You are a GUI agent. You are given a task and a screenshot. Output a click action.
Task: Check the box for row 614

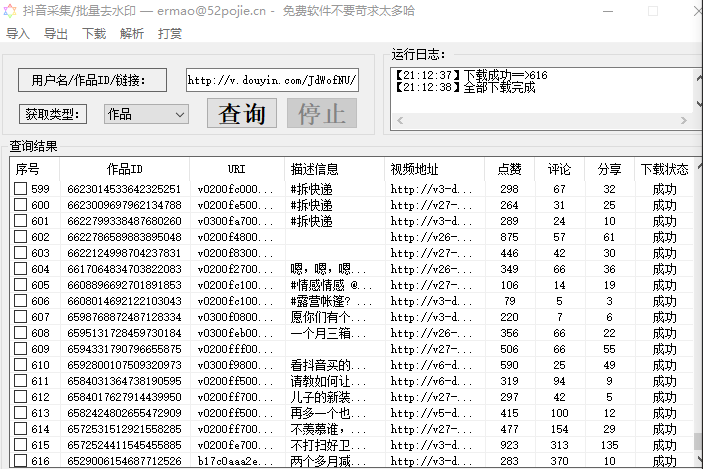(20, 429)
